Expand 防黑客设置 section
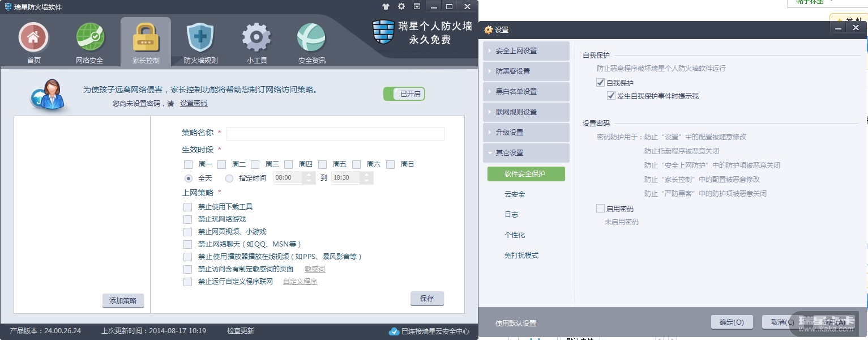This screenshot has height=340, width=868. [526, 71]
